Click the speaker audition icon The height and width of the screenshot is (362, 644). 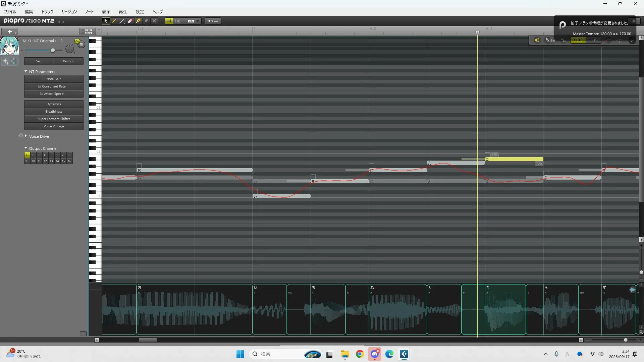click(x=537, y=40)
